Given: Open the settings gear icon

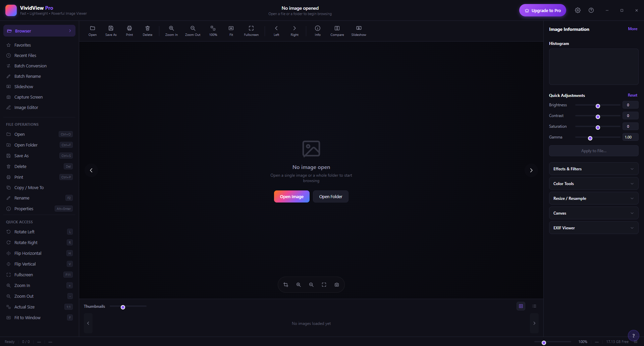Looking at the screenshot, I should (x=578, y=10).
